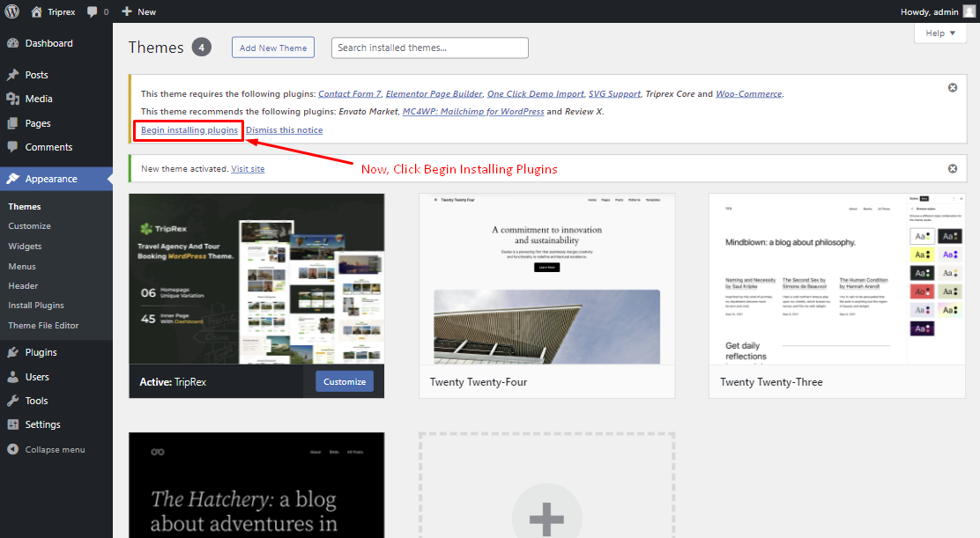The height and width of the screenshot is (538, 980).
Task: Open Customize submenu under Appearance
Action: 29,226
